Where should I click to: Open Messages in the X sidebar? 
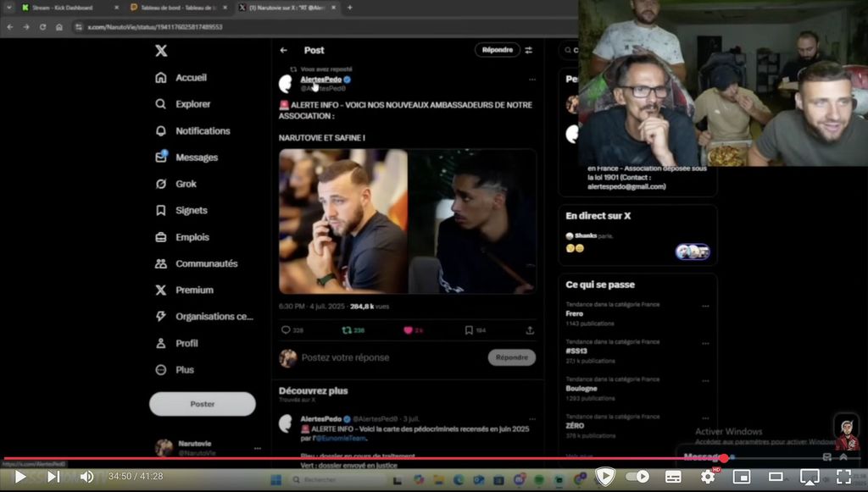point(186,157)
